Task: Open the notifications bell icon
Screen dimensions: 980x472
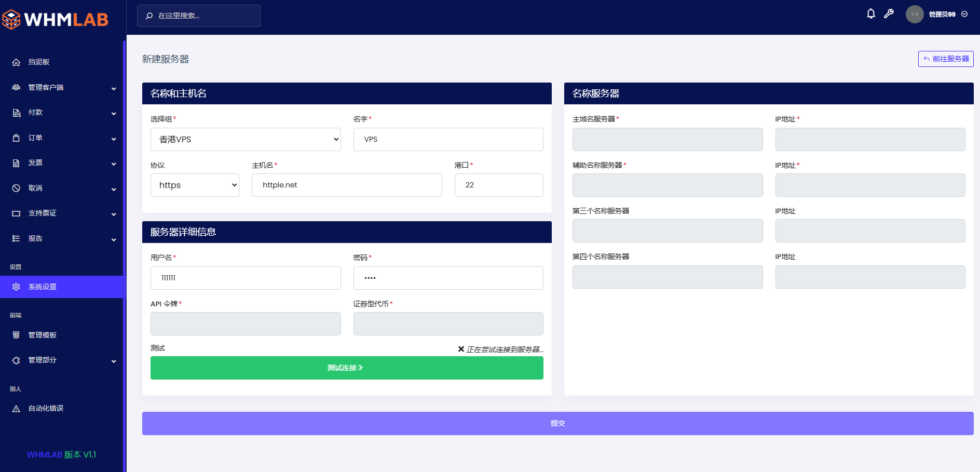Action: coord(871,14)
